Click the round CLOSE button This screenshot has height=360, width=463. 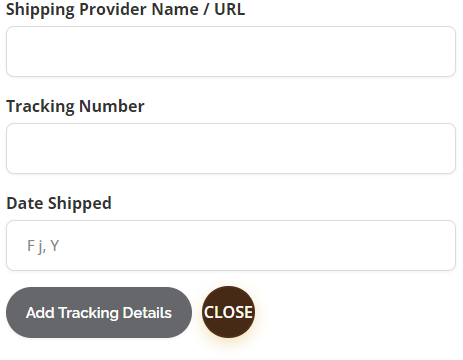pos(228,312)
